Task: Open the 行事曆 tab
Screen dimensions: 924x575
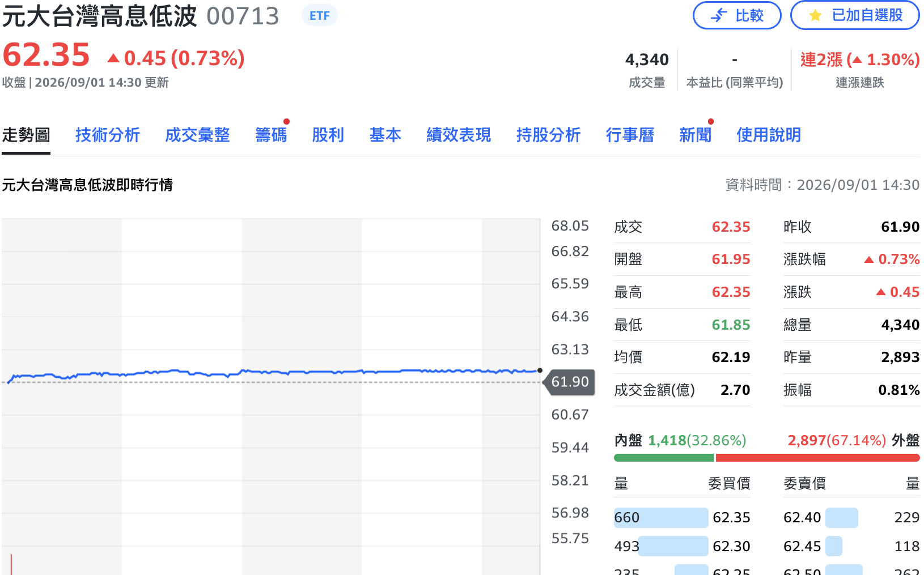Action: (630, 135)
